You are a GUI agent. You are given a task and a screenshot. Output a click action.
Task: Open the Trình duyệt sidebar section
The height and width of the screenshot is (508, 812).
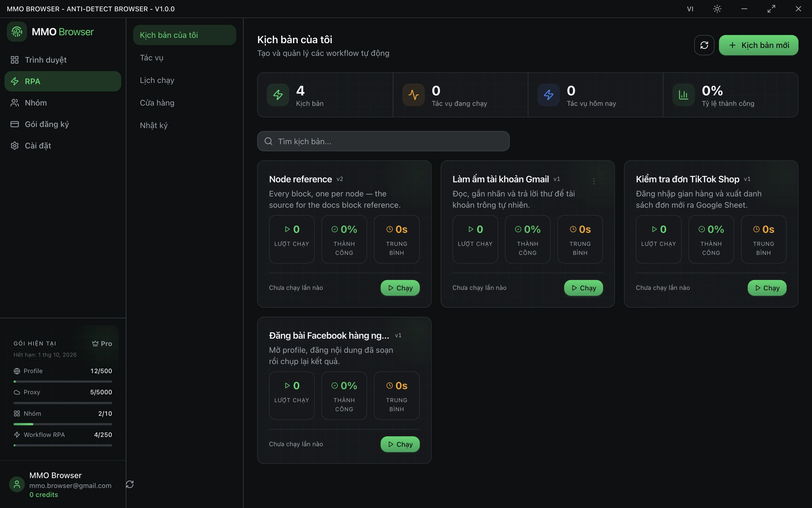click(x=63, y=60)
